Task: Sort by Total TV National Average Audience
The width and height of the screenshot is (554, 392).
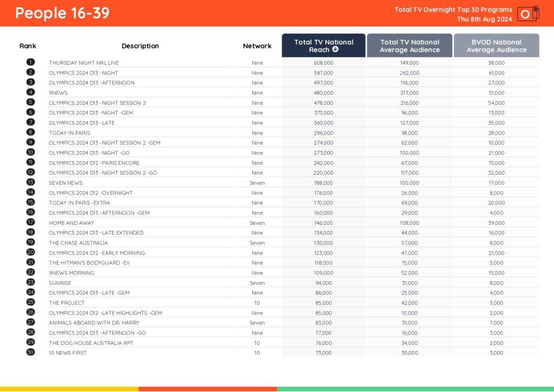Action: (410, 46)
